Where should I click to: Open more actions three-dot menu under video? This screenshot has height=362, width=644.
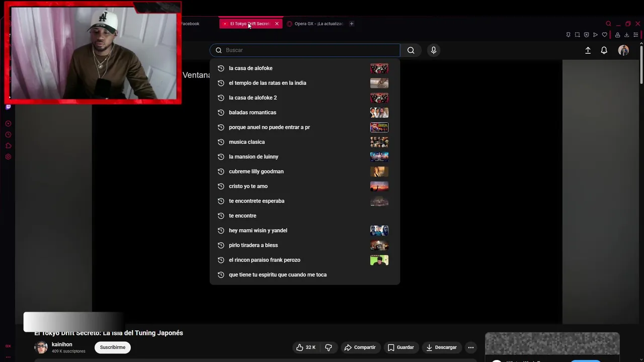pos(471,347)
